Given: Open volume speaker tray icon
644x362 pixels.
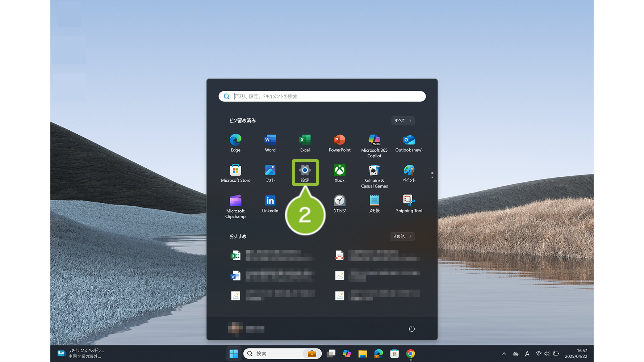Looking at the screenshot, I should click(x=547, y=354).
